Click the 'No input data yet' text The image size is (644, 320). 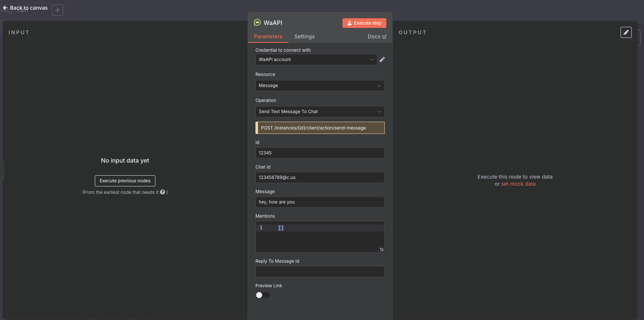[125, 160]
